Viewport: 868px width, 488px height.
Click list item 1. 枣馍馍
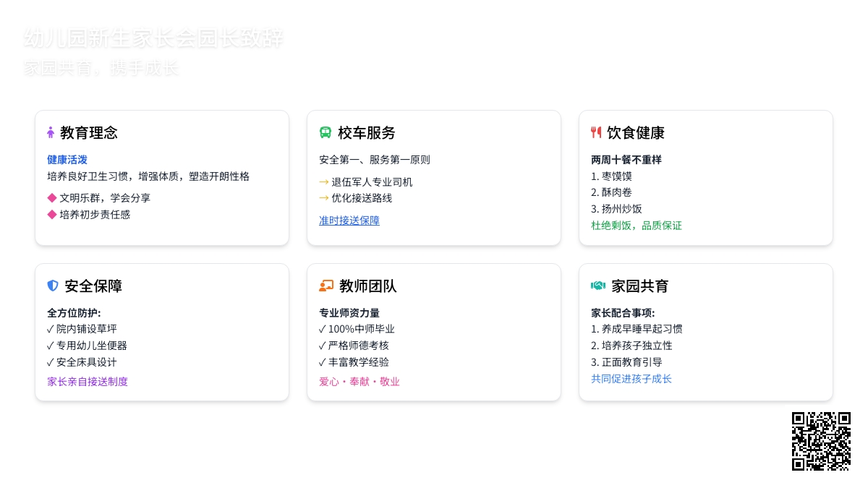coord(611,176)
